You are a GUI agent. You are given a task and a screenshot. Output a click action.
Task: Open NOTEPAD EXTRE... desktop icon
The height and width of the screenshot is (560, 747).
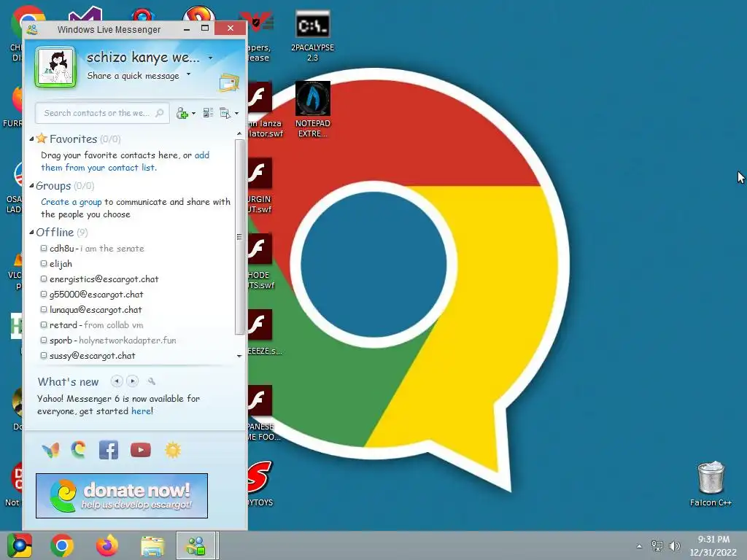tap(312, 109)
